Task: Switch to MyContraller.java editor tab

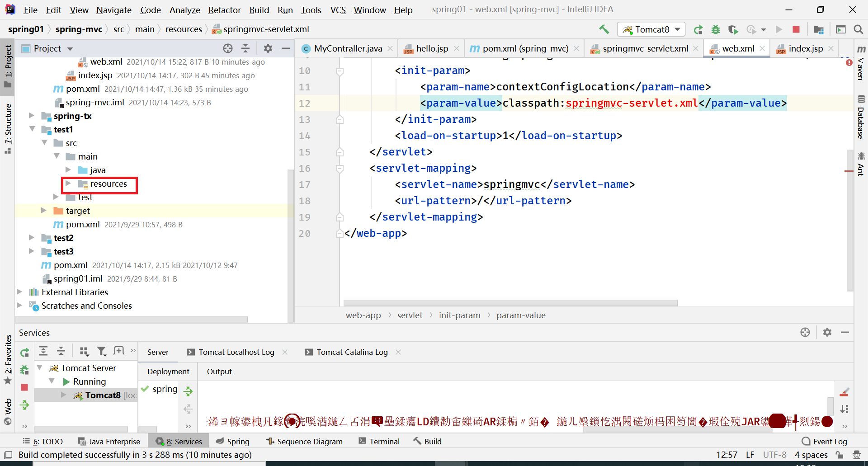Action: coord(348,48)
